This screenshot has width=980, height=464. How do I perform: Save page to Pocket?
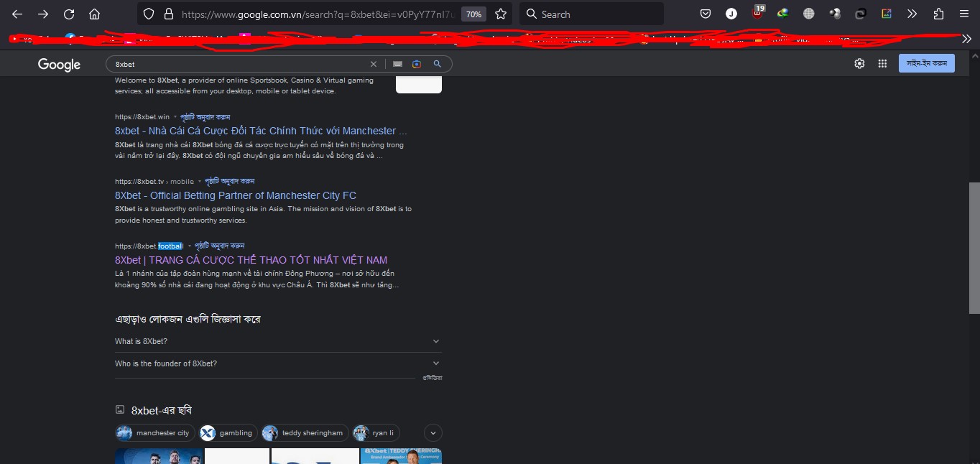tap(706, 14)
